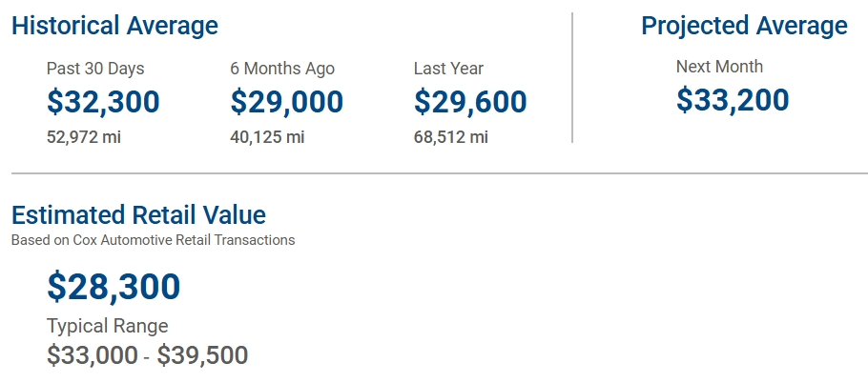Click the vertical divider before Projected Average
868x383 pixels.
(572, 78)
